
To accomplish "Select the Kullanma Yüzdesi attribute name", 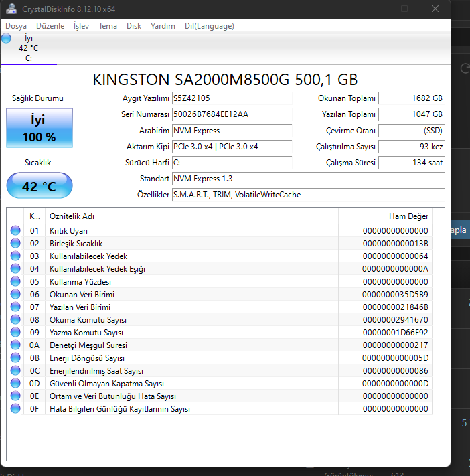I will coord(80,282).
